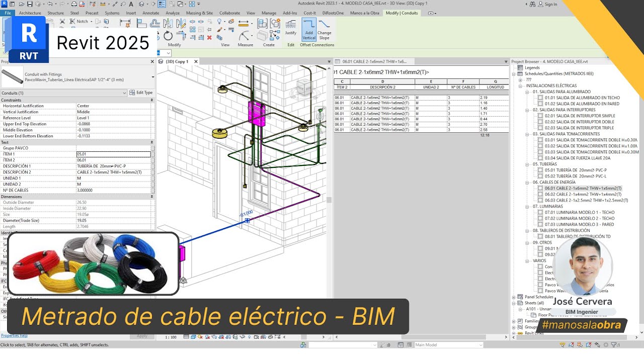This screenshot has width=644, height=362.
Task: Click the DESCRIPCIÓN 2 value field
Action: click(x=113, y=172)
